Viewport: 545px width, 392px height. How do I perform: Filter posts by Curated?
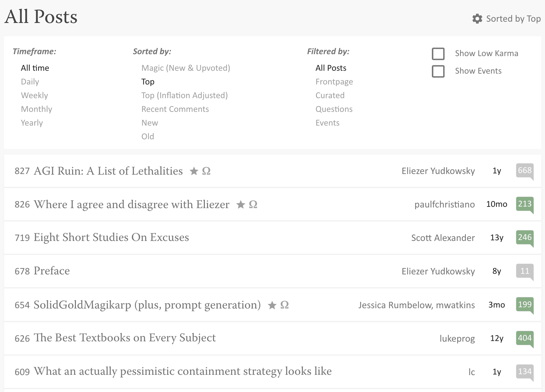click(330, 96)
